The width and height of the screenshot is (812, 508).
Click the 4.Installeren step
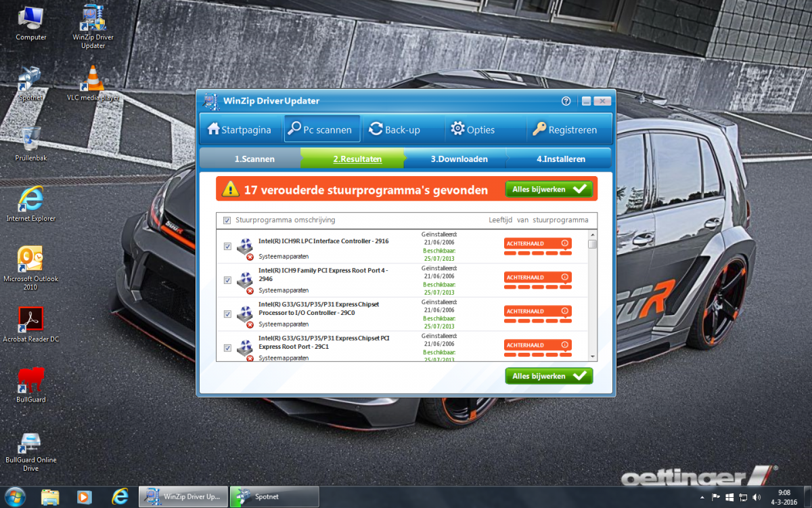(561, 159)
